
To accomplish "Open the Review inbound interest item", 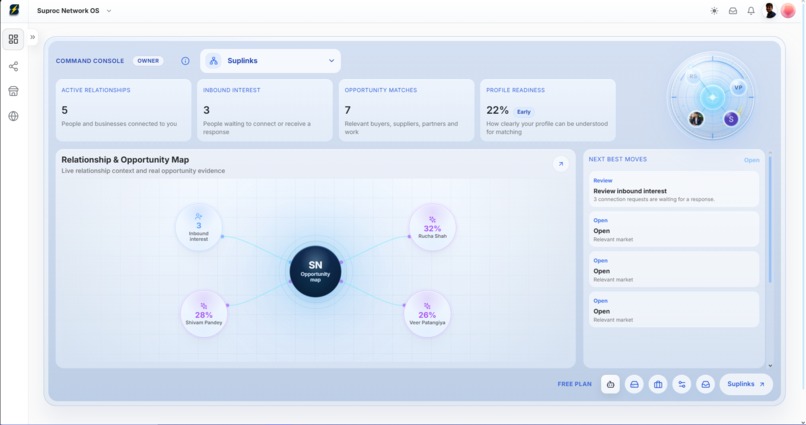I will [x=674, y=189].
